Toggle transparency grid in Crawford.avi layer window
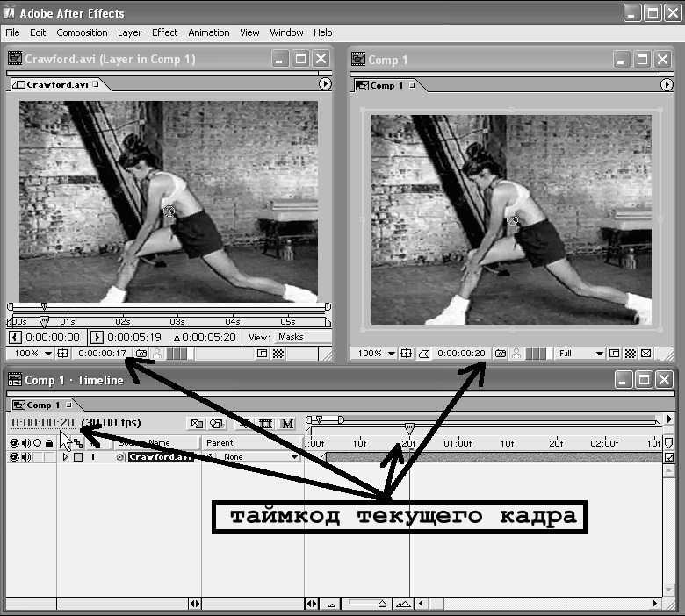Viewport: 685px width, 616px height. (x=278, y=354)
